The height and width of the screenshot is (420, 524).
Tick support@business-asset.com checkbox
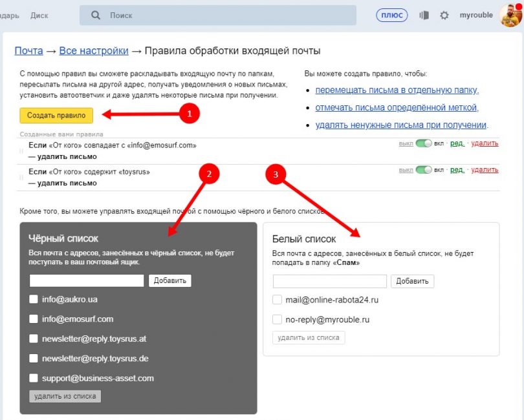(34, 378)
